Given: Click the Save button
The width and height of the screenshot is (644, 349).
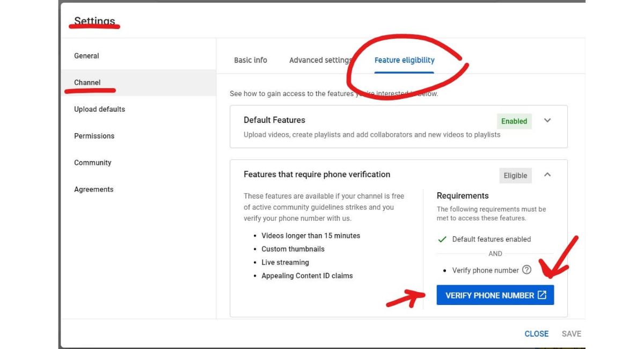Looking at the screenshot, I should click(x=572, y=334).
